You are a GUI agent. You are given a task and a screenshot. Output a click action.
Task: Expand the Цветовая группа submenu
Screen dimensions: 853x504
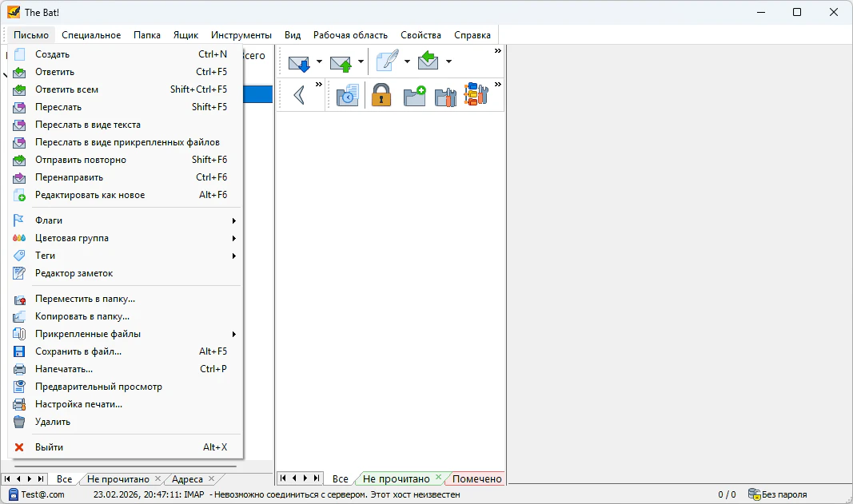coord(128,238)
